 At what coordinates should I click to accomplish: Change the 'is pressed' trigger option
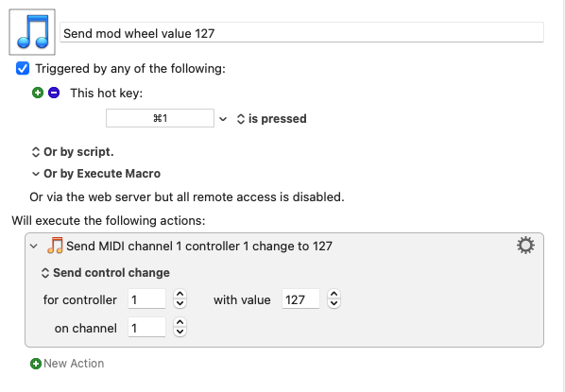272,119
